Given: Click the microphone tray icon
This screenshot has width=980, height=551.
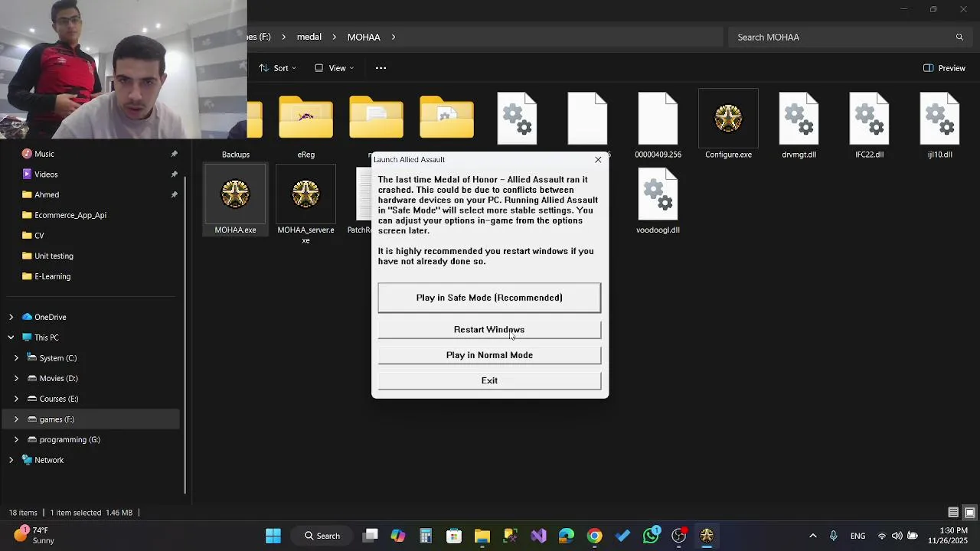Looking at the screenshot, I should [834, 536].
